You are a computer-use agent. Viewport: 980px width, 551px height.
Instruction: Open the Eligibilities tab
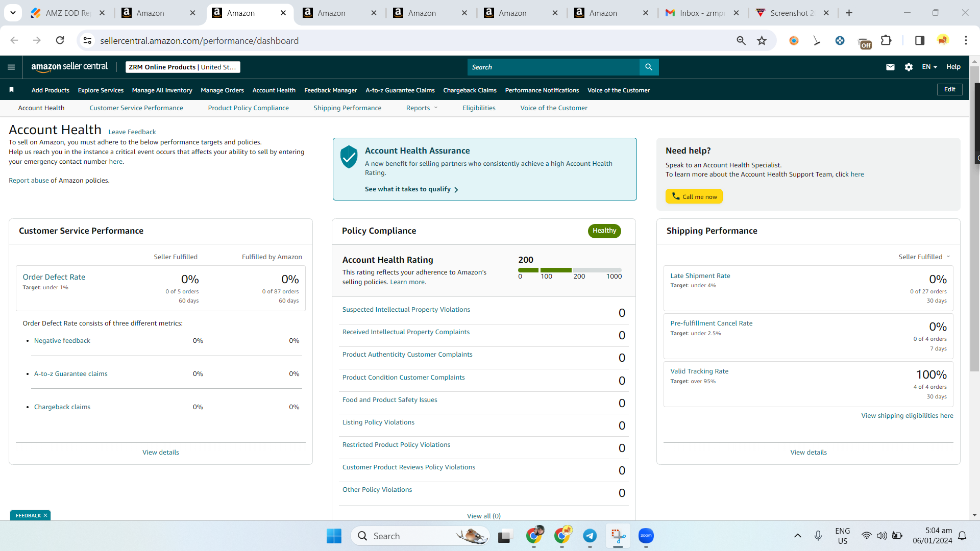[479, 108]
